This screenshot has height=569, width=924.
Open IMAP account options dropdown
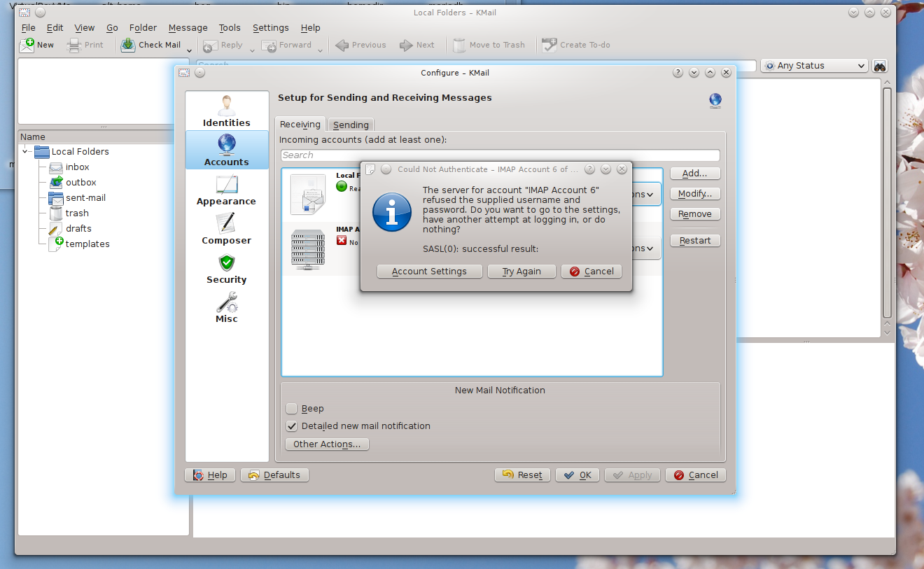pyautogui.click(x=645, y=248)
